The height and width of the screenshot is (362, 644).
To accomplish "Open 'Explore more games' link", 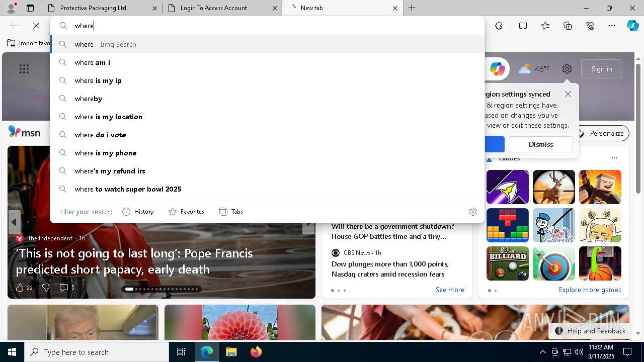I will point(590,290).
